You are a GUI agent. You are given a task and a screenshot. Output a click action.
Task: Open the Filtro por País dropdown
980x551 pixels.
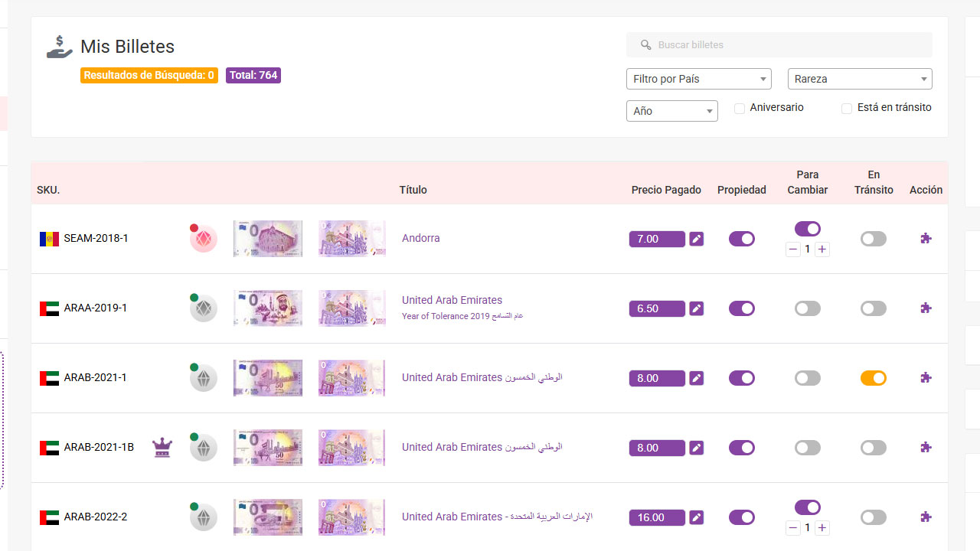point(698,79)
